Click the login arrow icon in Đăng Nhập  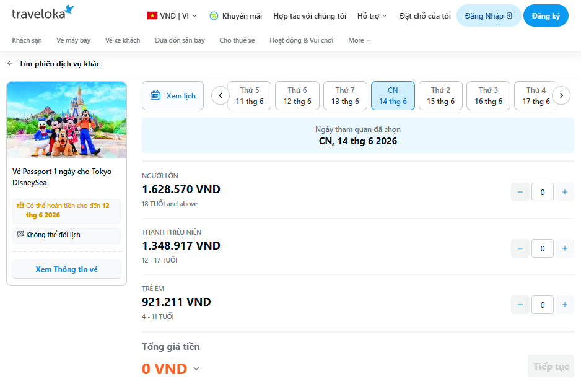click(510, 15)
